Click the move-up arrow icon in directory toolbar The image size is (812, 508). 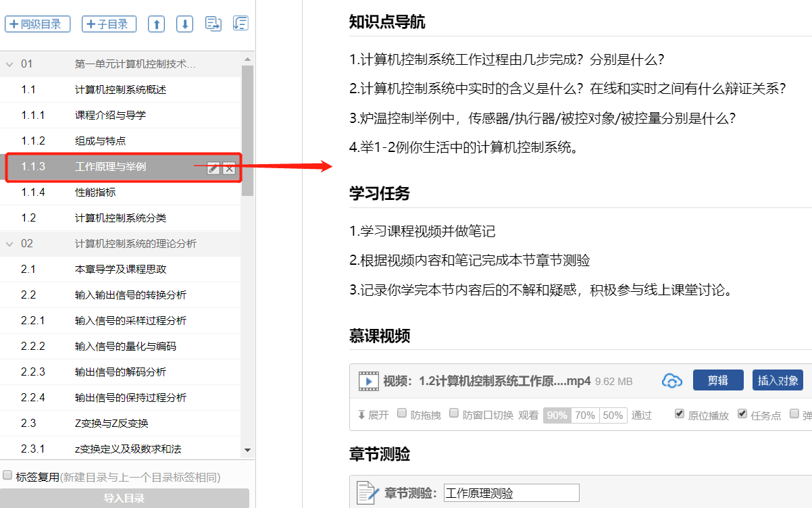point(156,24)
